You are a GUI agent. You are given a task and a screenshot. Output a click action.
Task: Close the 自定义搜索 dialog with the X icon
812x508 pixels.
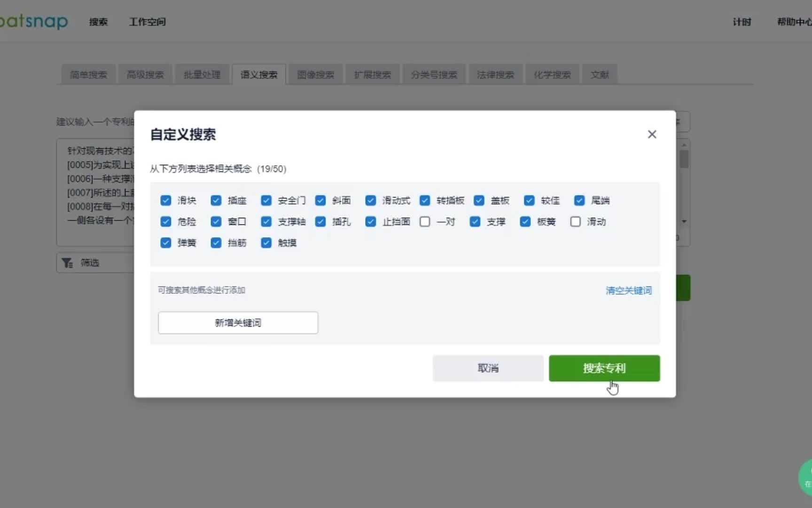[652, 135]
